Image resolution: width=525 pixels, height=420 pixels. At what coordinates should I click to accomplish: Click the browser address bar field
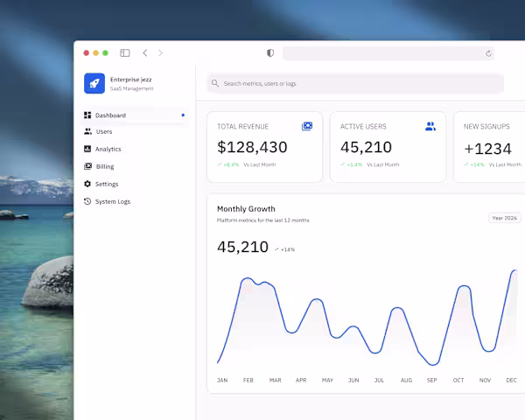(388, 53)
